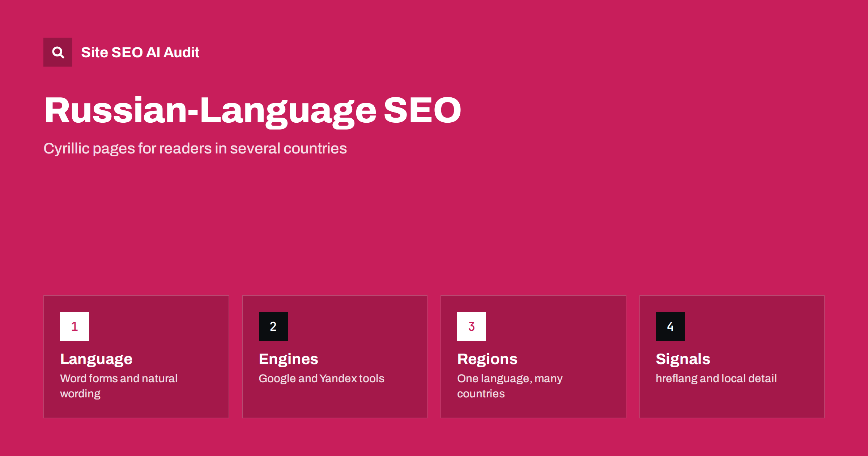Open the 'Signals' card heading
868x456 pixels.
(683, 359)
